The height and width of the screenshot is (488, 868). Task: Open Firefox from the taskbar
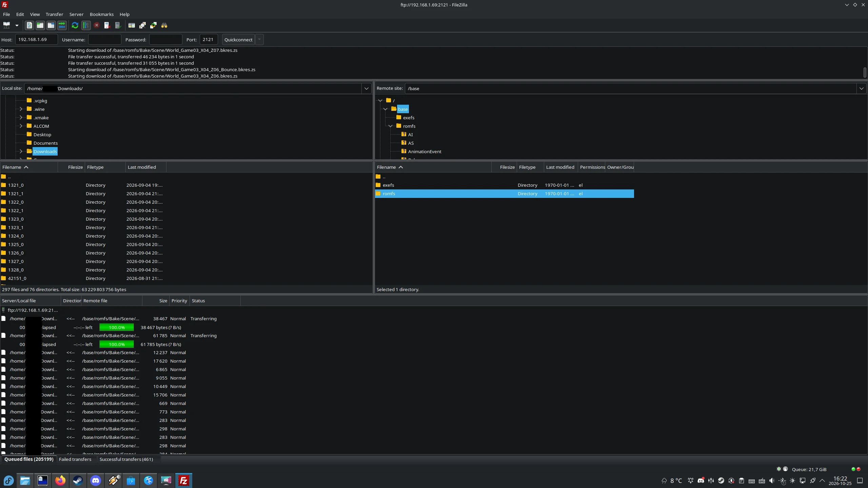[x=60, y=480]
